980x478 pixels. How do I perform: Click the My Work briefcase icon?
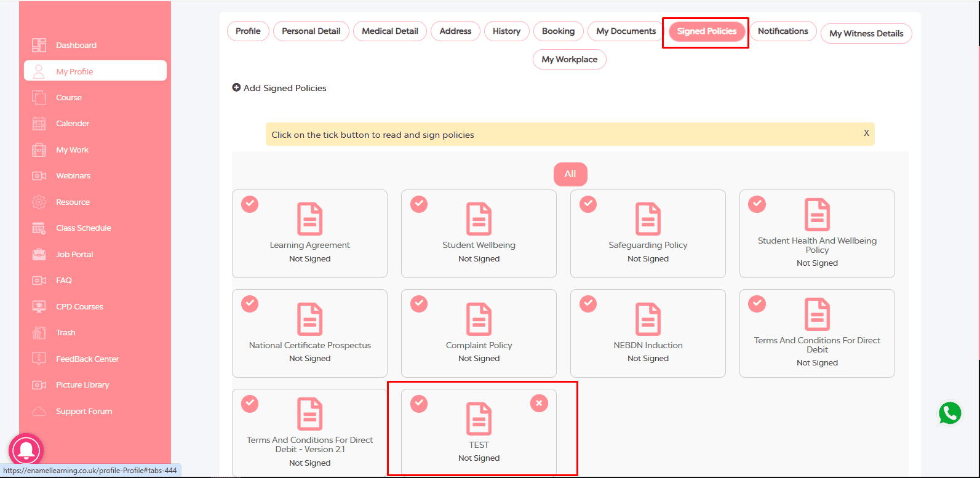click(x=39, y=149)
